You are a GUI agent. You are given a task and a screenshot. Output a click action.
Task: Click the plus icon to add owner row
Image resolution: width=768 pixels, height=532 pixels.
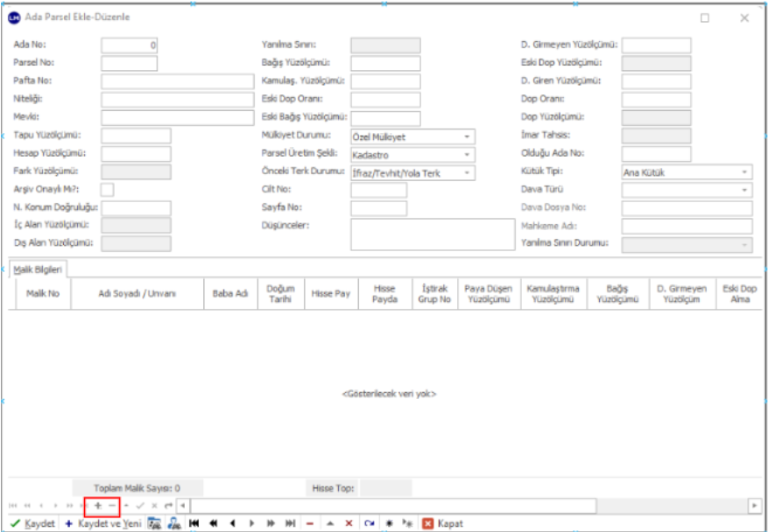(98, 506)
